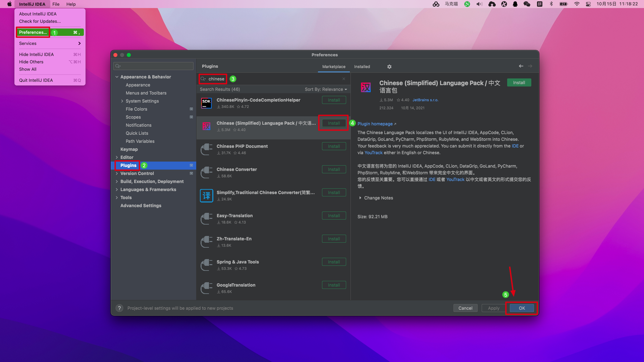Expand Languages & Frameworks section
The width and height of the screenshot is (644, 362).
[x=117, y=189]
